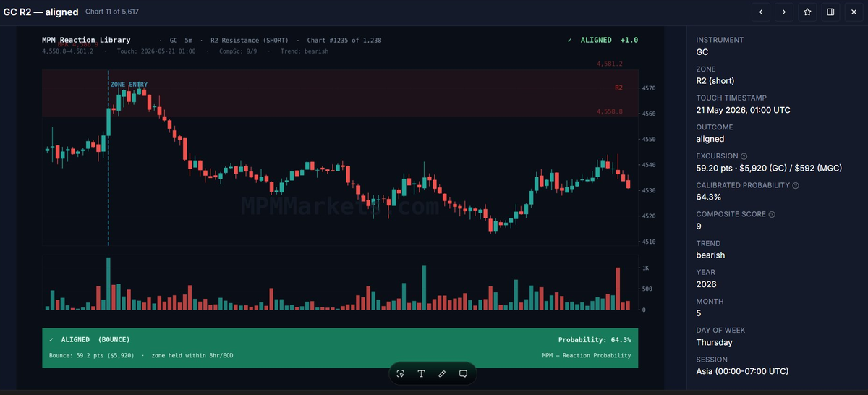The image size is (868, 395).
Task: Open the comment annotation tool
Action: click(x=463, y=373)
